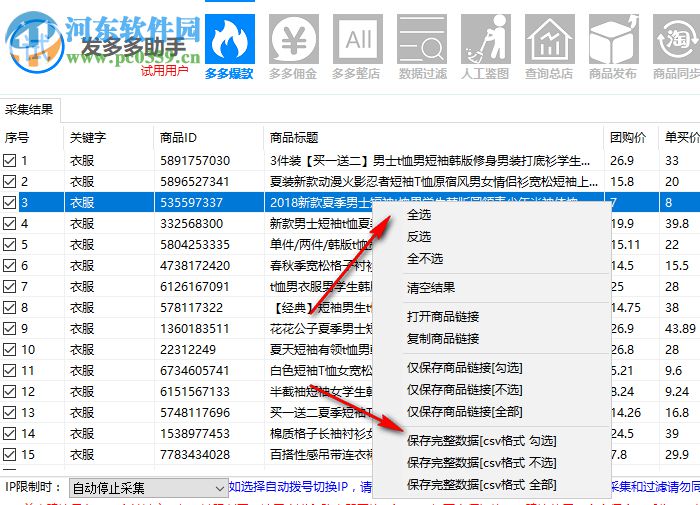Uncheck the checkbox for row 2
700x505 pixels.
point(9,181)
